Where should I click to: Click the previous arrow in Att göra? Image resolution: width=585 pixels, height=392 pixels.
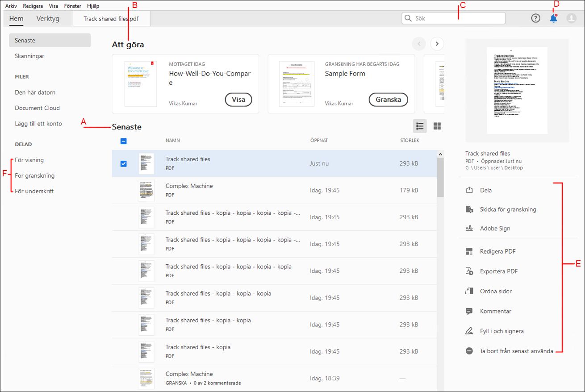click(419, 44)
